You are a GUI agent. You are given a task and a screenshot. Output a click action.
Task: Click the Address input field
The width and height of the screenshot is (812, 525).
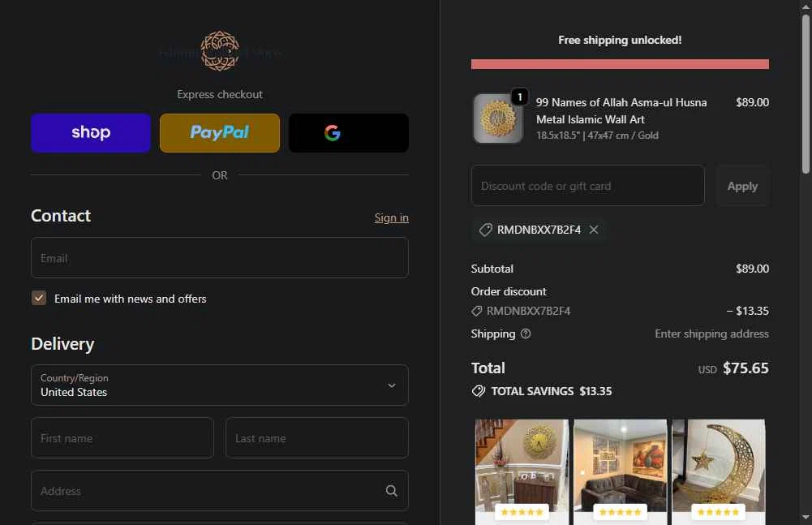(220, 490)
